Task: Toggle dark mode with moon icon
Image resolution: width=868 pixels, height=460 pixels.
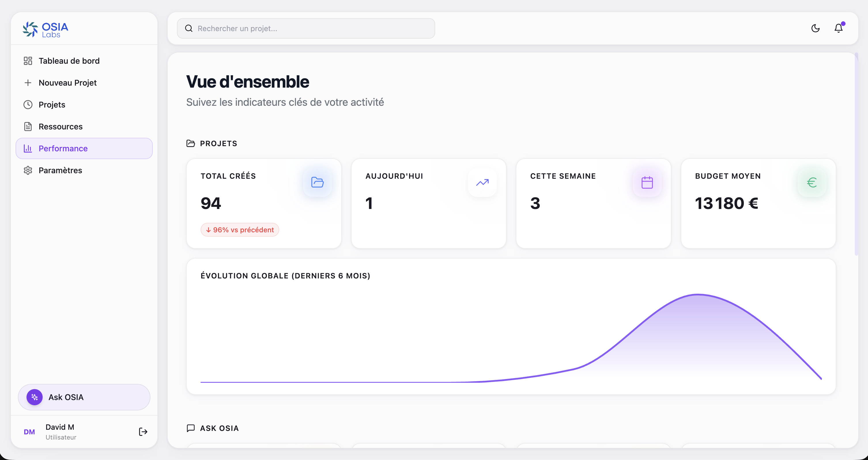Action: click(x=815, y=28)
